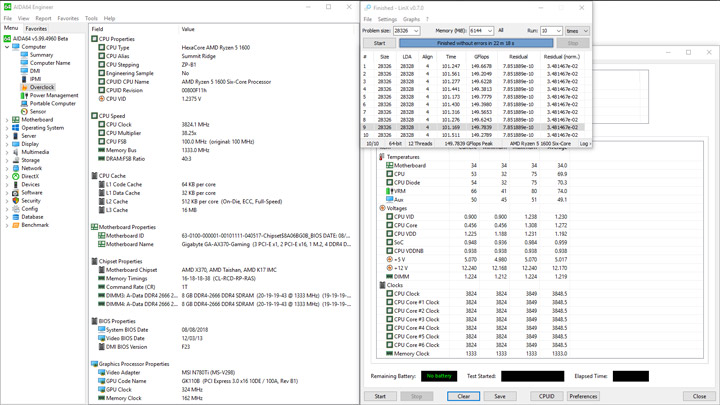The image size is (720, 405).
Task: Open the LinX Graphs menu
Action: pyautogui.click(x=411, y=19)
